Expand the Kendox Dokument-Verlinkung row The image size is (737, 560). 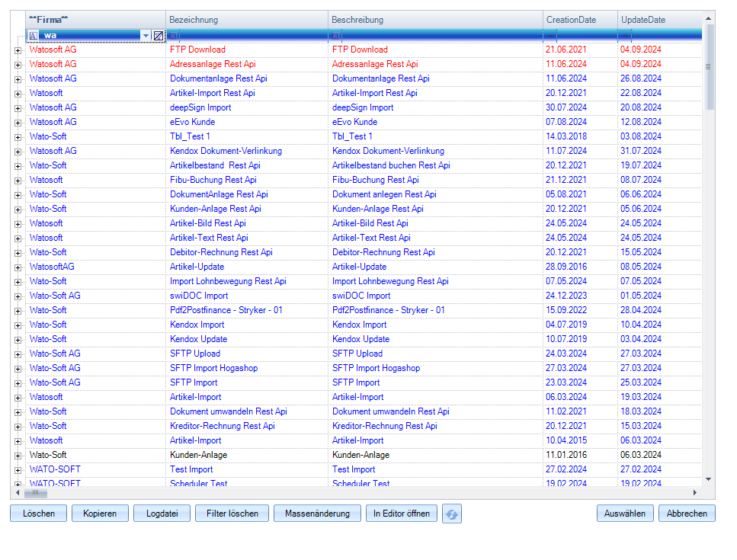(x=18, y=151)
